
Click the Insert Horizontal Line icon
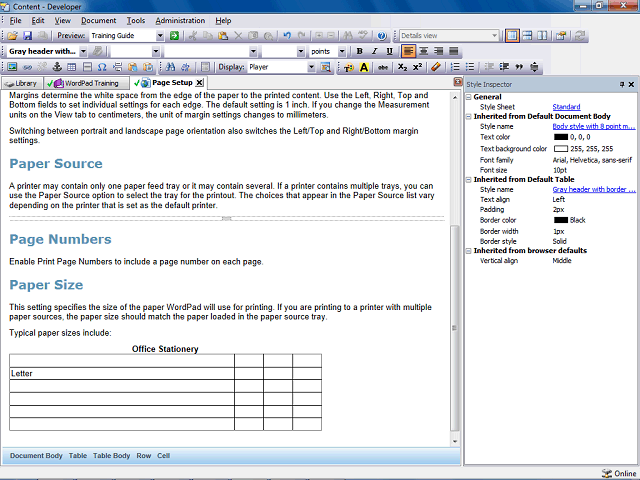pyautogui.click(x=87, y=67)
